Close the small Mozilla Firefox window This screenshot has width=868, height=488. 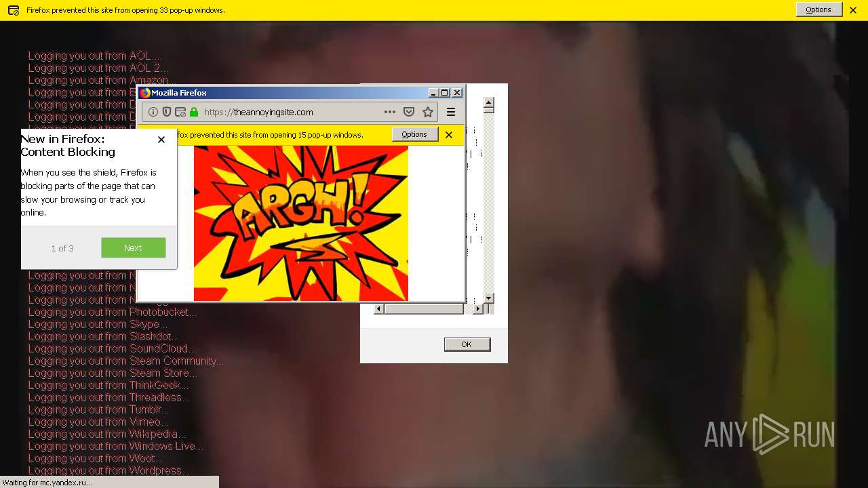(x=457, y=93)
